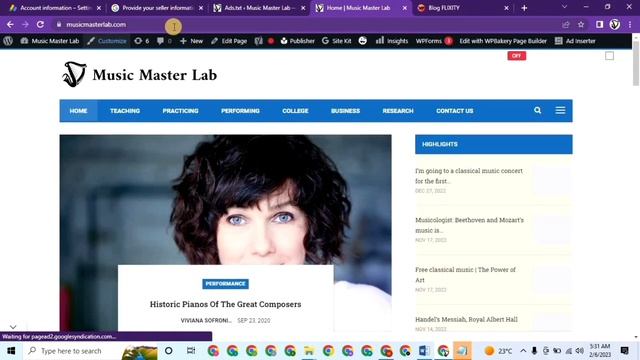Open Free classical music highlight article

[465, 275]
